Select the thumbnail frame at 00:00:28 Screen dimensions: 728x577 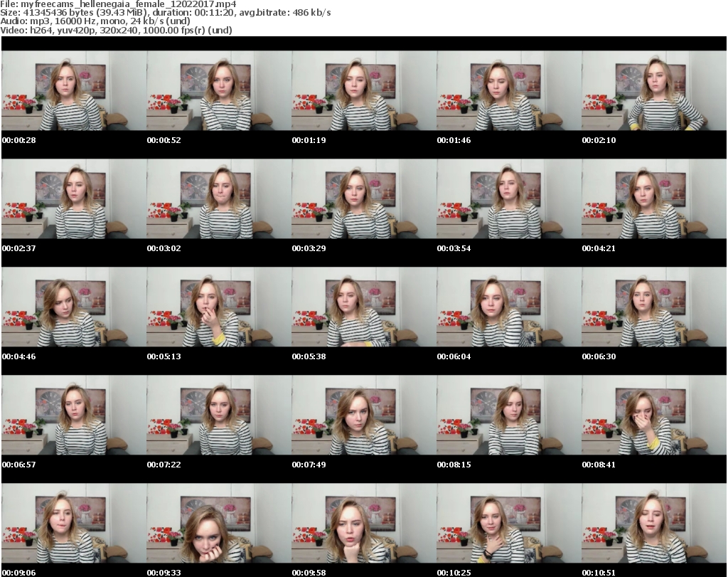pos(74,90)
